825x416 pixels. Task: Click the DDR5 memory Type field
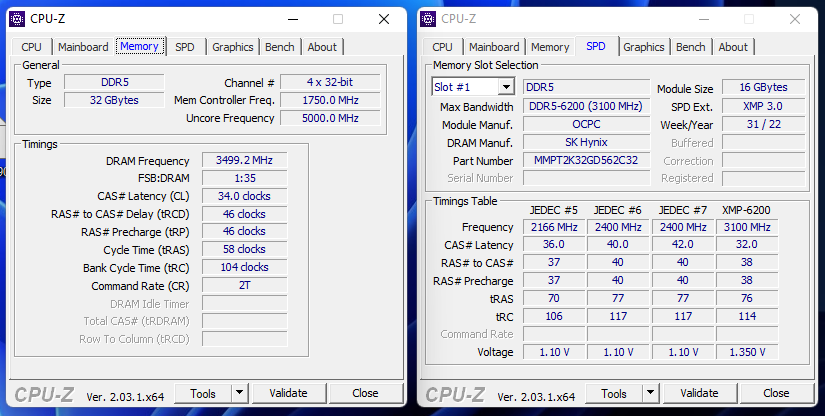coord(114,83)
